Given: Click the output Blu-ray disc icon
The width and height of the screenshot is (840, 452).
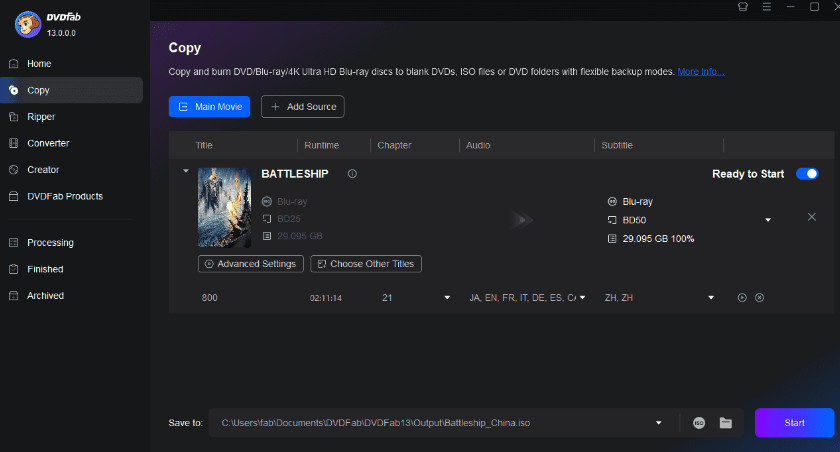Looking at the screenshot, I should coord(612,201).
